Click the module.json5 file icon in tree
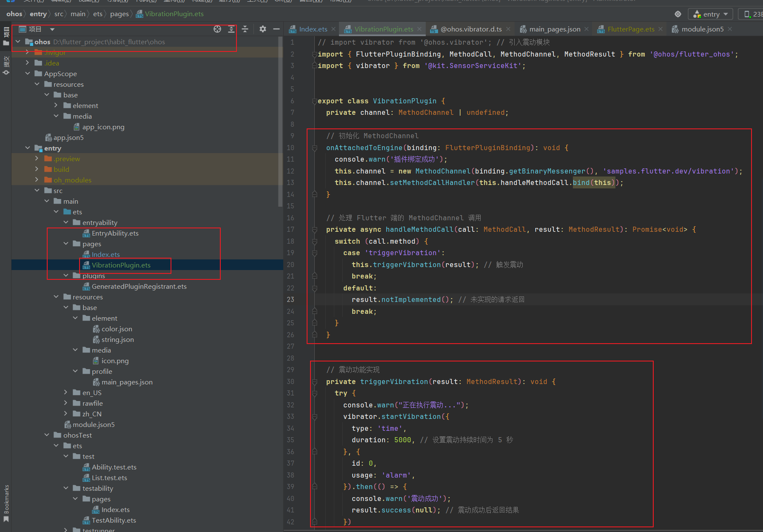This screenshot has width=763, height=532. [x=67, y=424]
